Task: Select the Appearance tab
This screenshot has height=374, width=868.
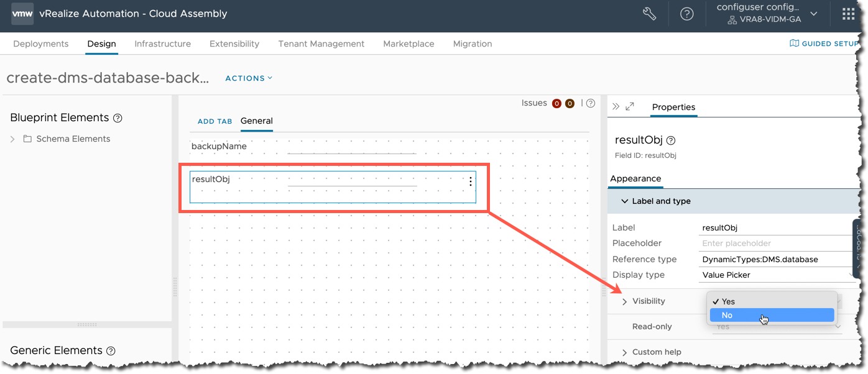Action: pos(635,178)
